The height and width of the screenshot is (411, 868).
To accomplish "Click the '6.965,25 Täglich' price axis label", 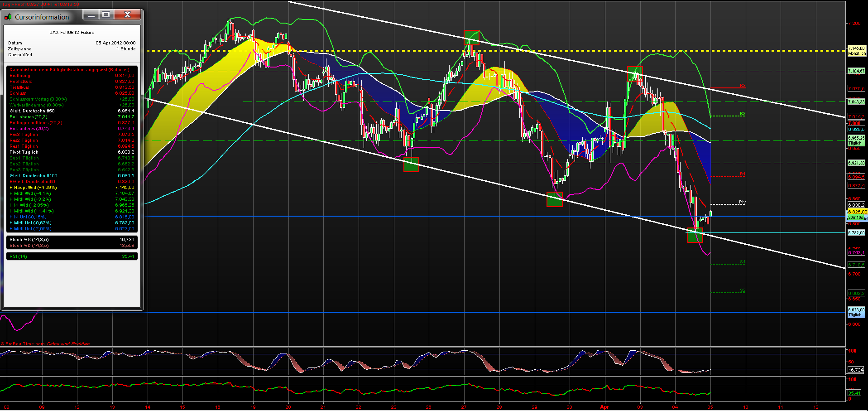I will click(856, 140).
